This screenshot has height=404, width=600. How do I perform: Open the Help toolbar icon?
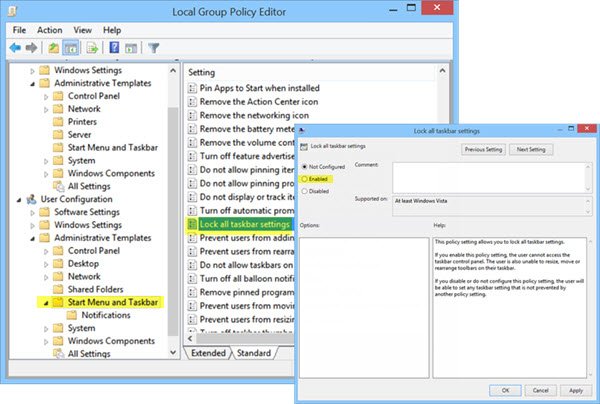tap(114, 48)
